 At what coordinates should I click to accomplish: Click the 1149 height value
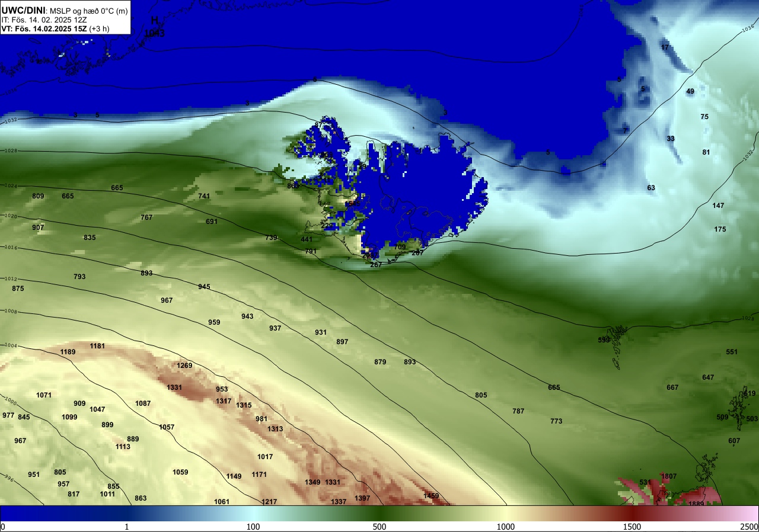coord(234,476)
